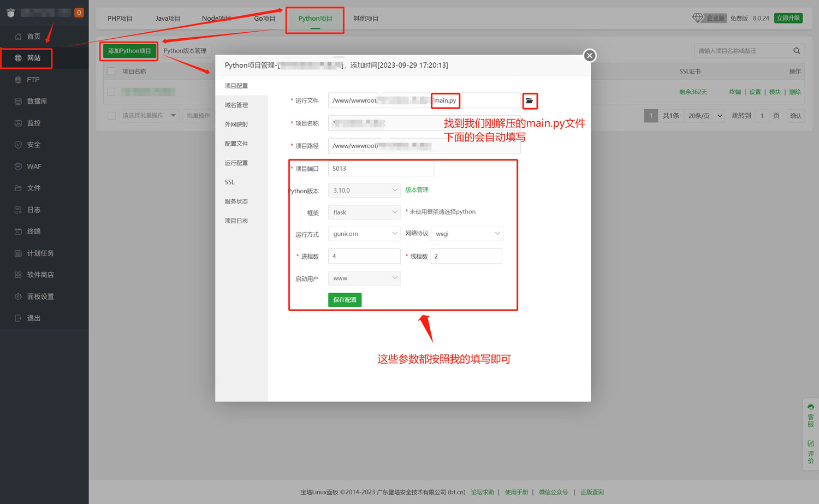Toggle the checkbox beside batch operation selector
819x504 pixels.
coord(111,116)
